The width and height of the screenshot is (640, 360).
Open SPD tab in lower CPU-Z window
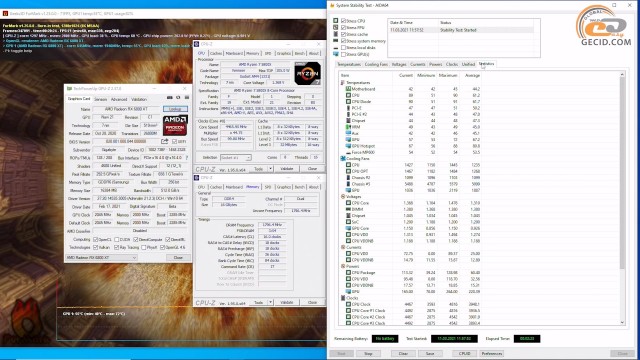click(x=268, y=187)
